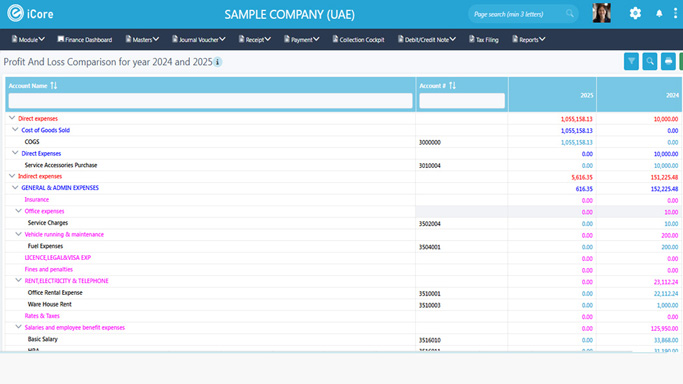Open the vertical three-dot menu

676,13
